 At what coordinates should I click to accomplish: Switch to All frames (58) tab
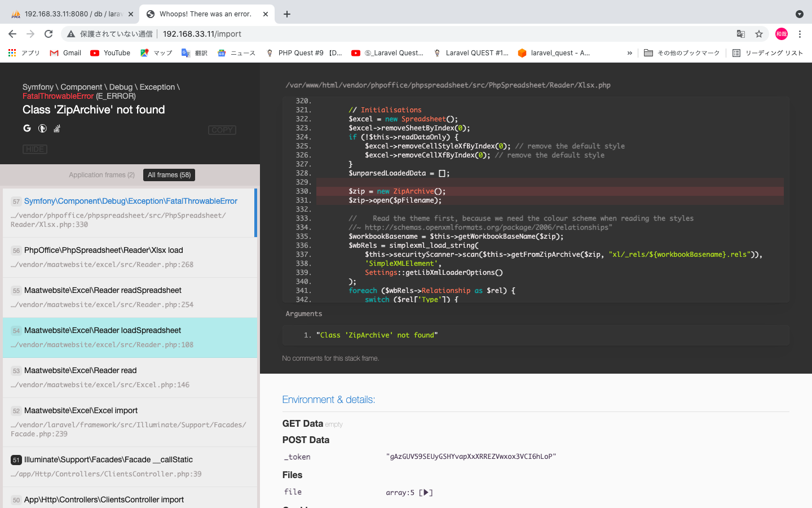point(169,175)
